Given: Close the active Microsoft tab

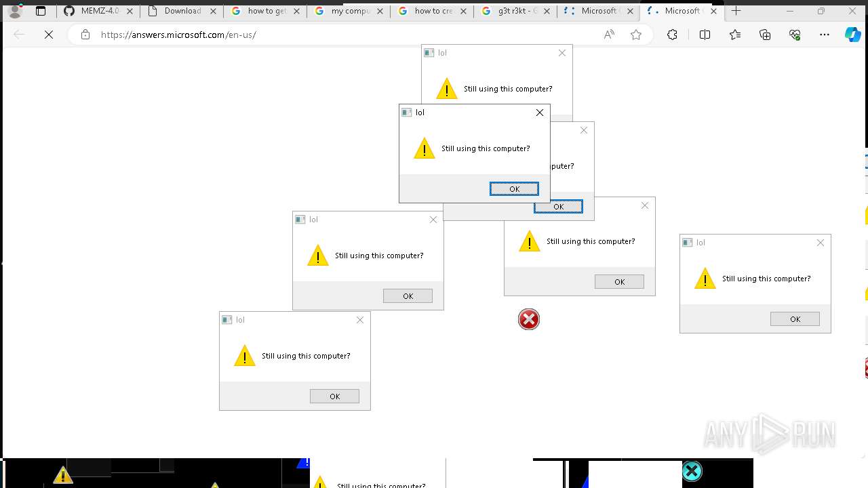Looking at the screenshot, I should pyautogui.click(x=713, y=11).
